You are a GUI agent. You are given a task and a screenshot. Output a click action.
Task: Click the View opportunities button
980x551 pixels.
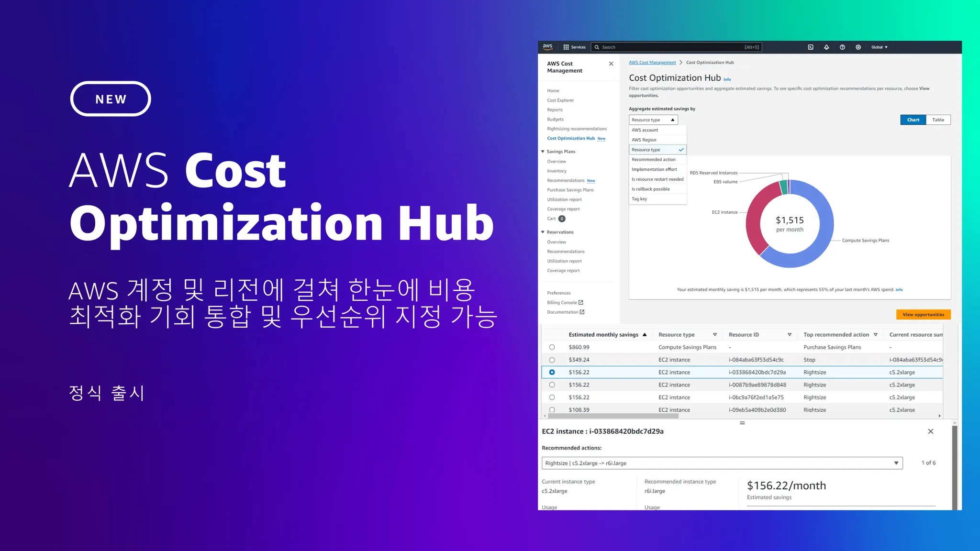pyautogui.click(x=923, y=315)
